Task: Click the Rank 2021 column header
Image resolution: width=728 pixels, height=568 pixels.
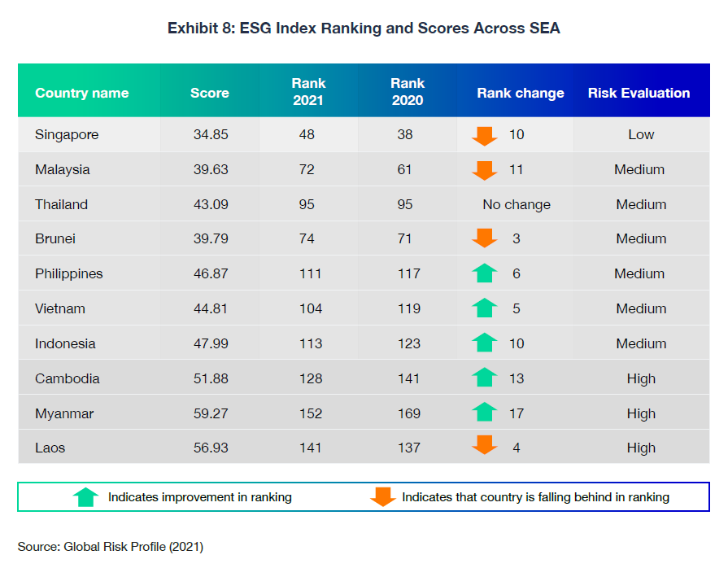Action: coord(308,92)
